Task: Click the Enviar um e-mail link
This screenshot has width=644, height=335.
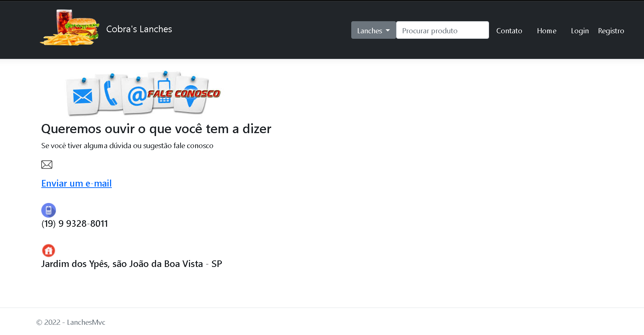Action: pyautogui.click(x=76, y=183)
